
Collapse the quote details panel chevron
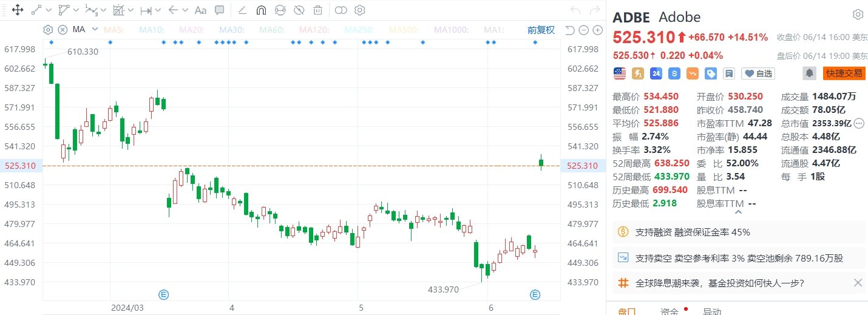click(x=738, y=212)
